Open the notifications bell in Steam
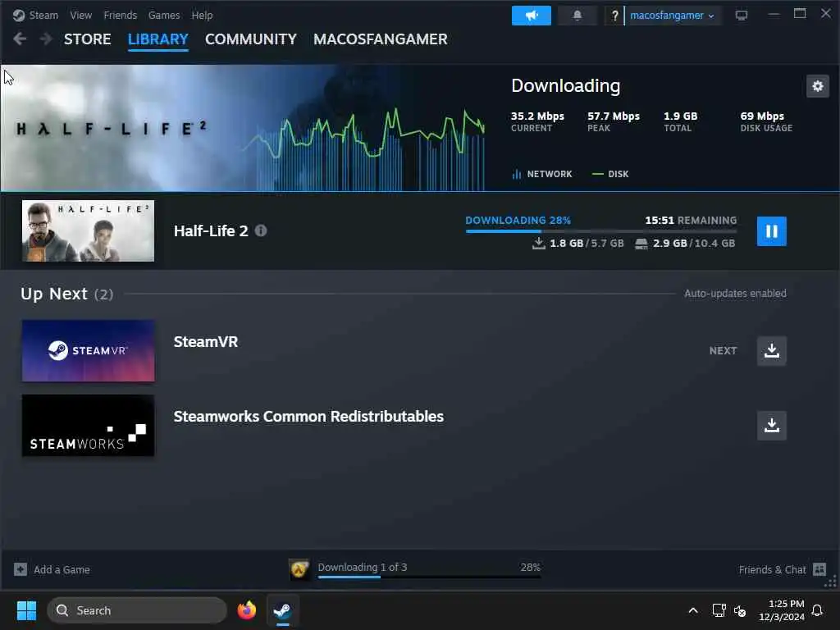The height and width of the screenshot is (630, 840). pyautogui.click(x=577, y=16)
